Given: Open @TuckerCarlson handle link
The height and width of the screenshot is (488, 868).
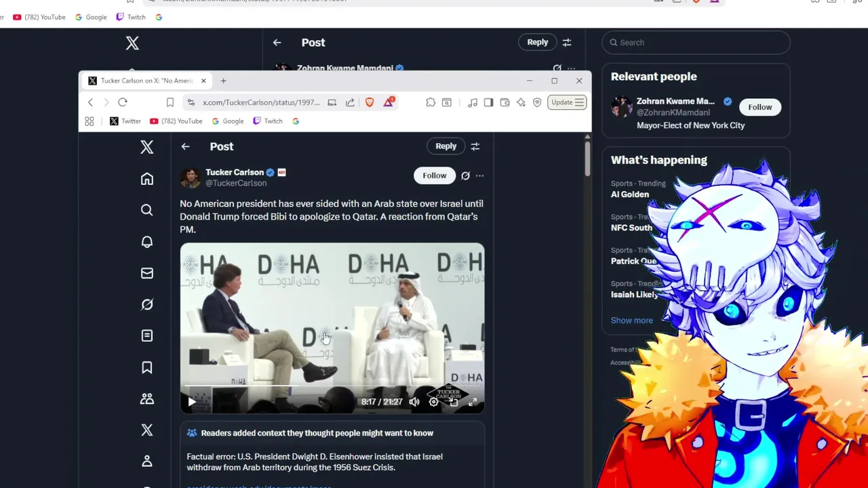Looking at the screenshot, I should (x=236, y=184).
